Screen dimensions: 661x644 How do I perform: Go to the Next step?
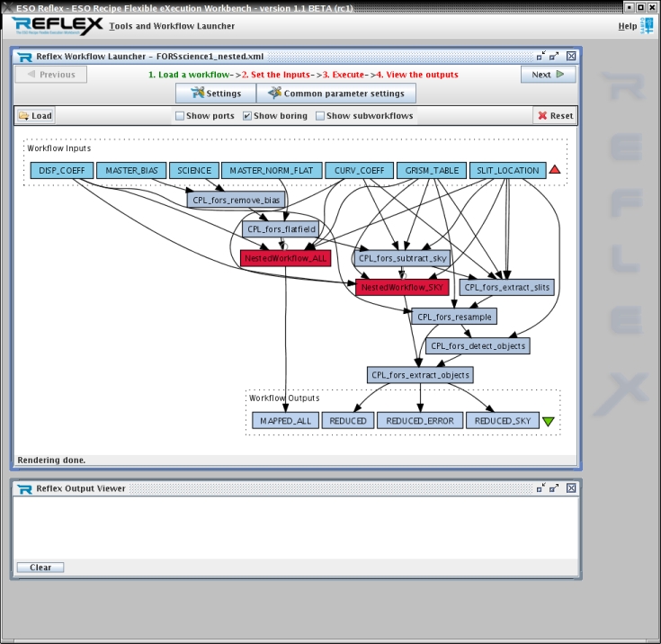548,75
